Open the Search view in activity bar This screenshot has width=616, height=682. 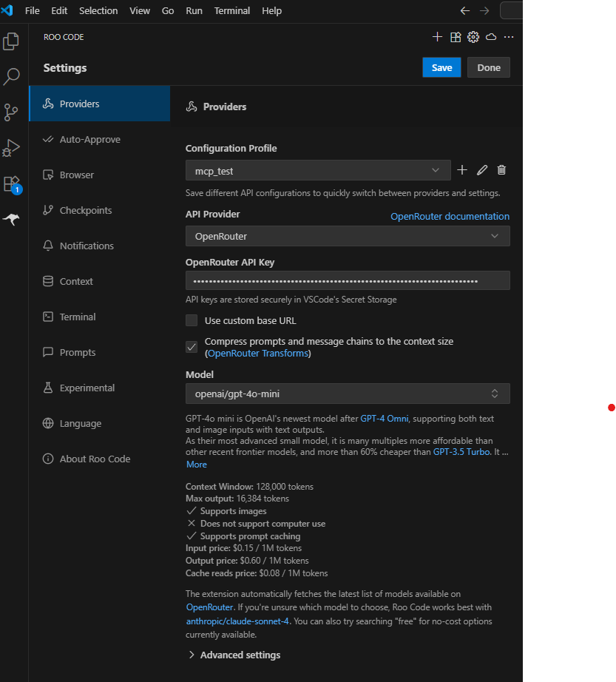point(11,76)
